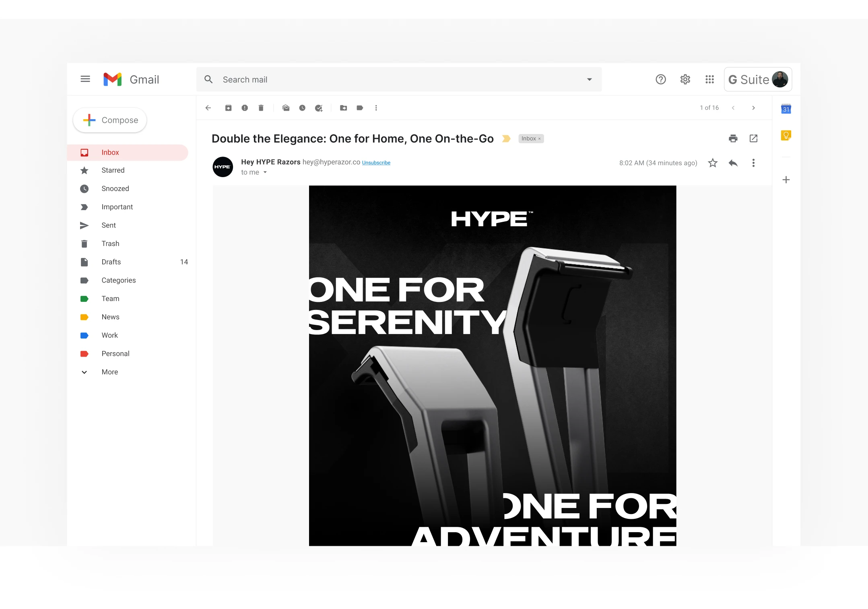Click the 8:02 AM timestamp
This screenshot has height=609, width=868.
(658, 163)
